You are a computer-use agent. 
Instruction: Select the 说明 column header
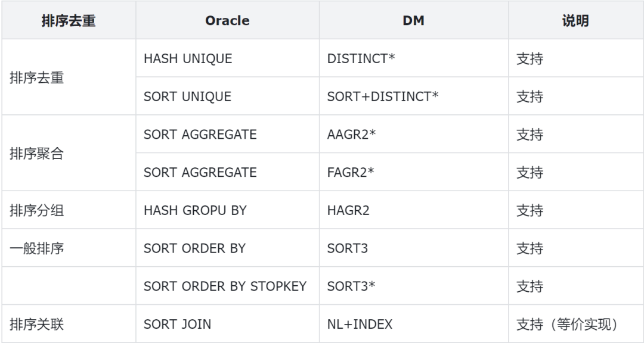(x=575, y=21)
